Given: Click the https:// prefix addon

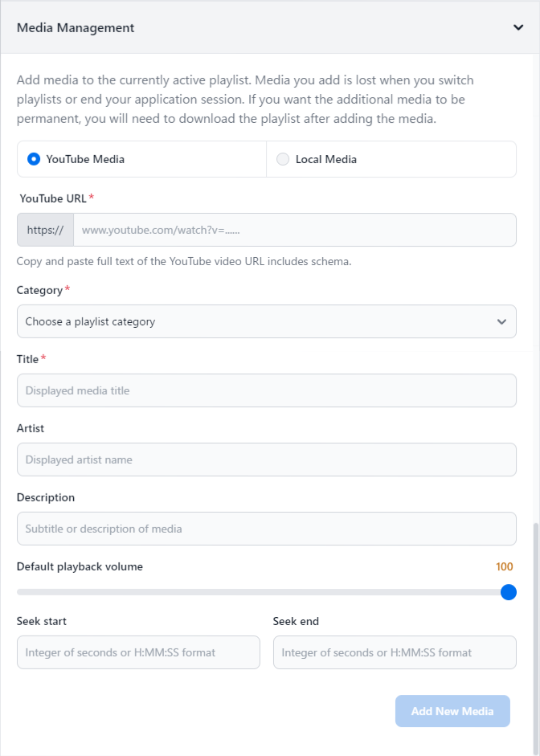Looking at the screenshot, I should point(45,230).
